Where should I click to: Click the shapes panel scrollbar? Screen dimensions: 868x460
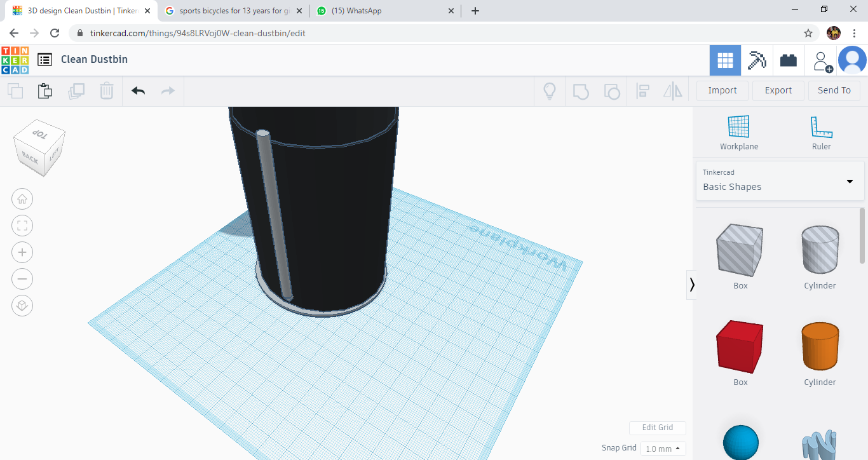tap(862, 235)
